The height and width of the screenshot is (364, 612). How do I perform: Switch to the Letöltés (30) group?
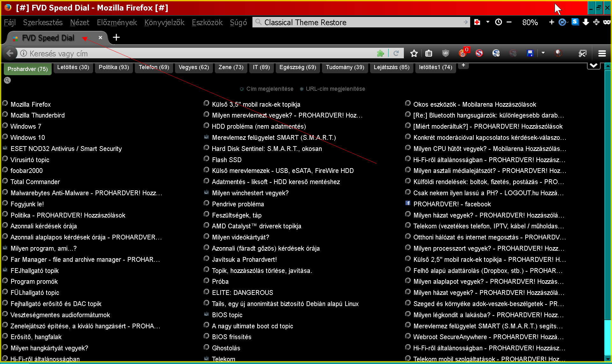[x=73, y=67]
